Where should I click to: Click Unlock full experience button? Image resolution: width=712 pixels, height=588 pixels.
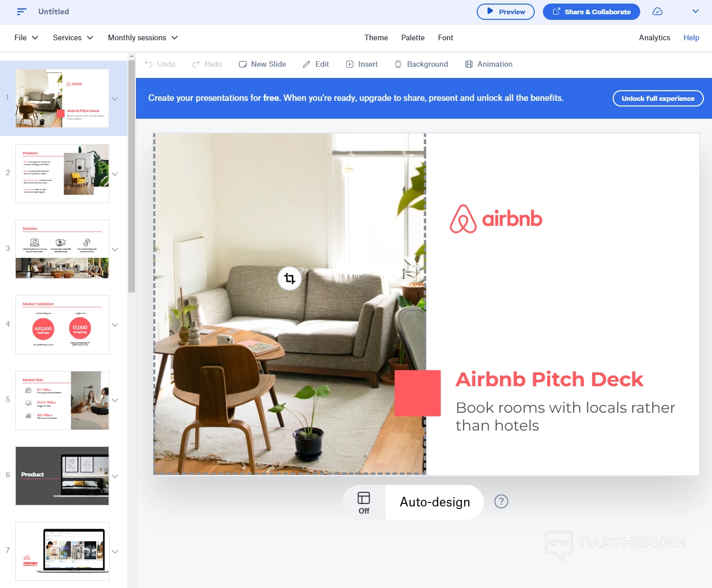click(658, 98)
